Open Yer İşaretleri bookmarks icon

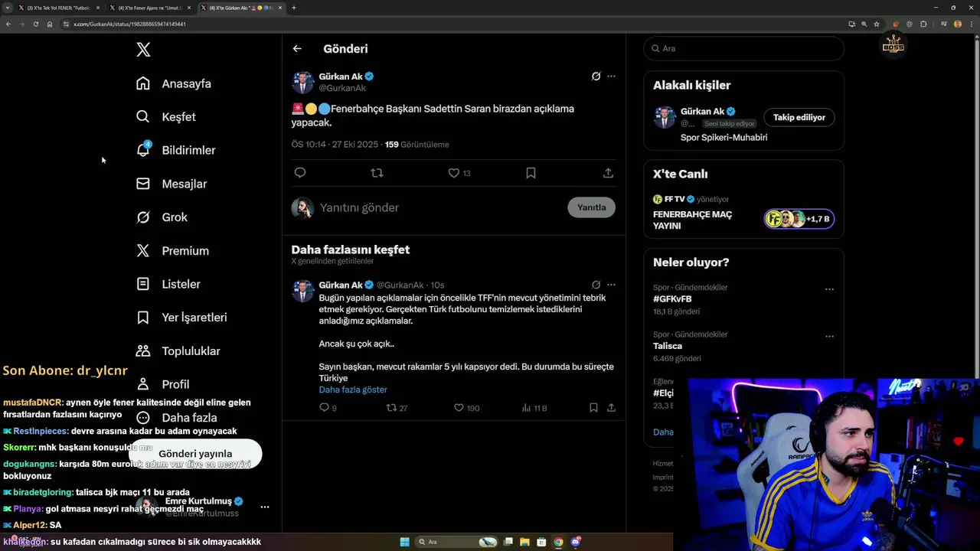pos(143,318)
